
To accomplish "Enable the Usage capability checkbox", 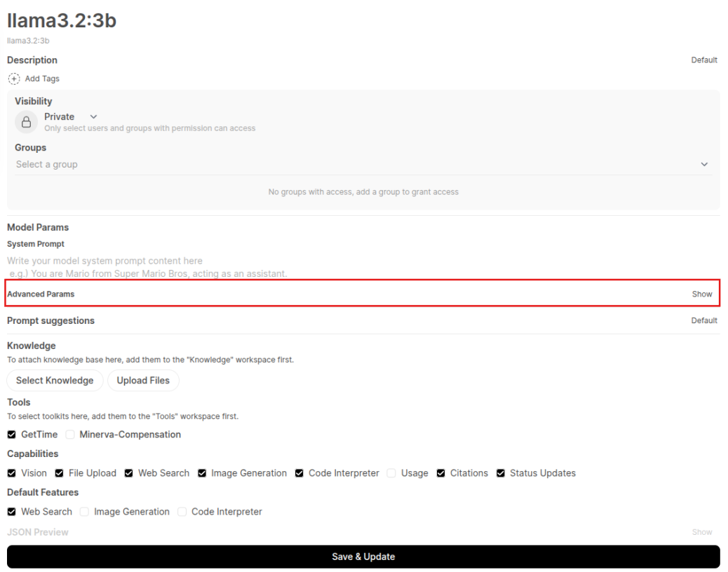I will [391, 473].
